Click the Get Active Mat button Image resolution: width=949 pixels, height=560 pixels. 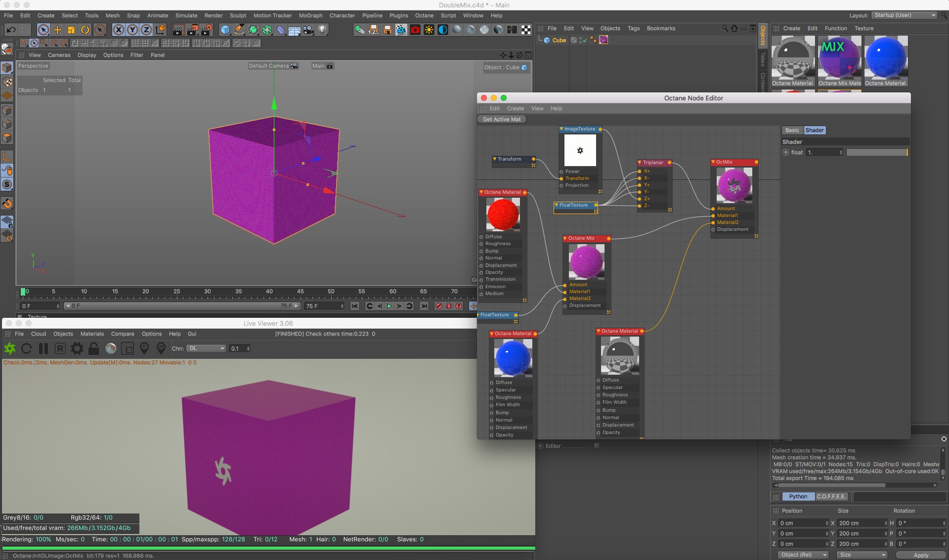click(501, 120)
